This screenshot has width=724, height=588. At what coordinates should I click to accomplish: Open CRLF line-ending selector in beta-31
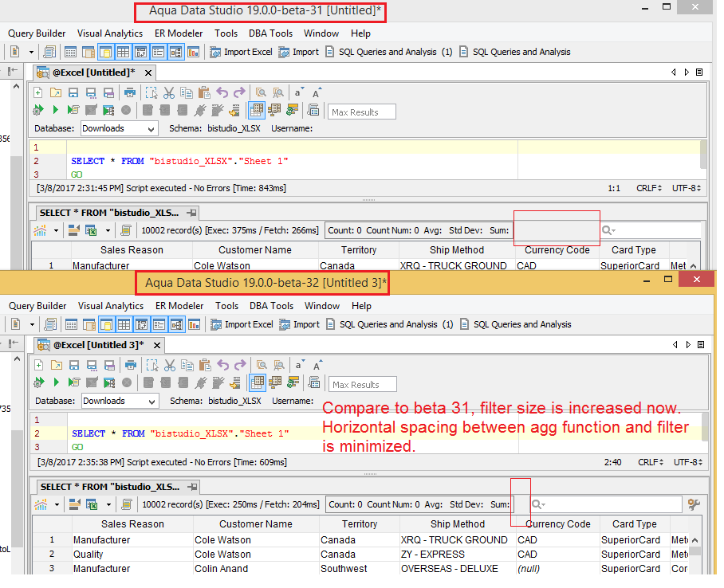pos(649,188)
